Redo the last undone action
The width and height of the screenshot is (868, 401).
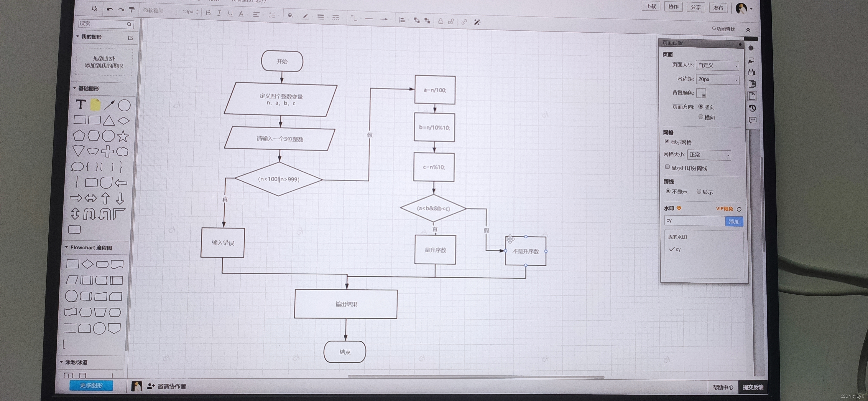(x=121, y=10)
